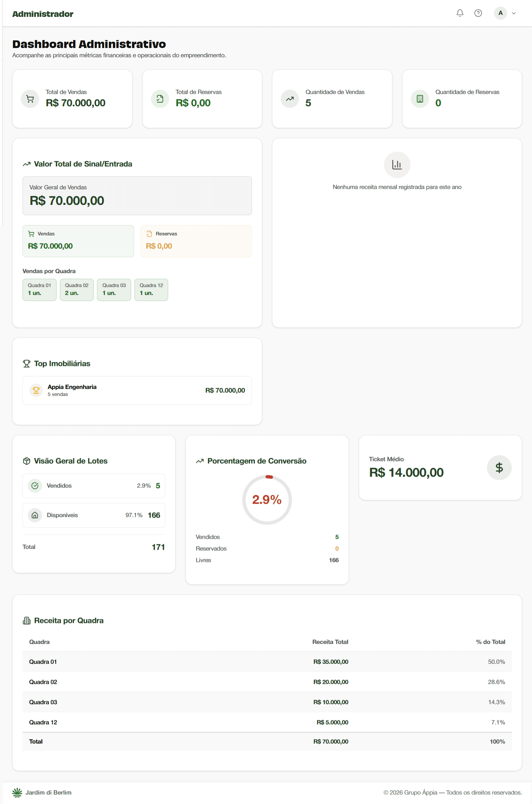
Task: Open the profile avatar dropdown
Action: click(x=500, y=13)
